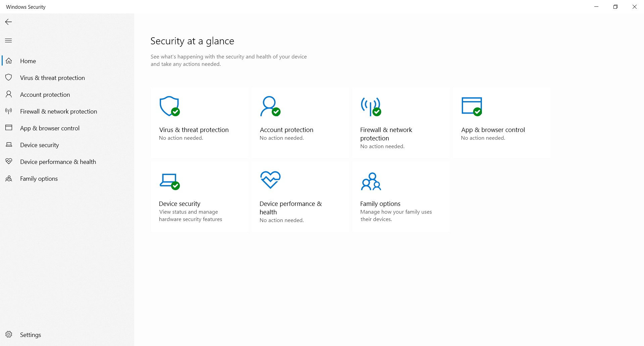Viewport: 644px width, 346px height.
Task: Select Home in the navigation pane
Action: click(28, 61)
